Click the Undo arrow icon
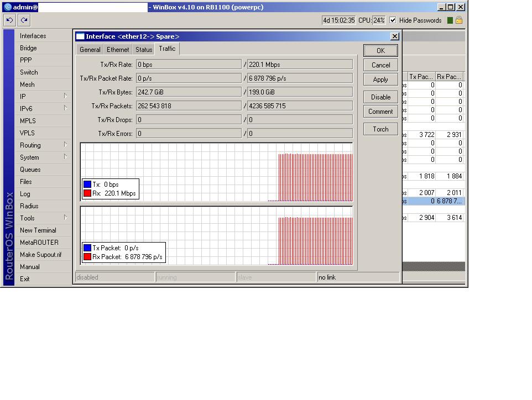 [x=9, y=20]
